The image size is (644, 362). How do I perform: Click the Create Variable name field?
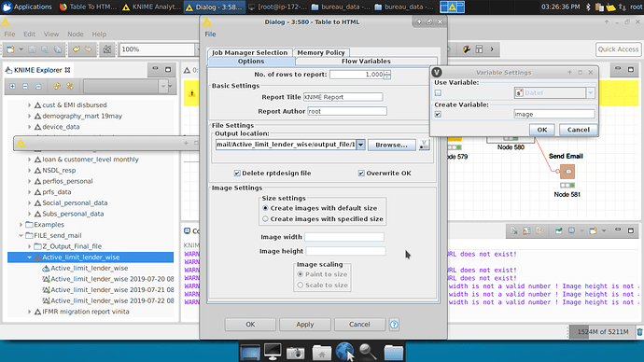point(554,115)
